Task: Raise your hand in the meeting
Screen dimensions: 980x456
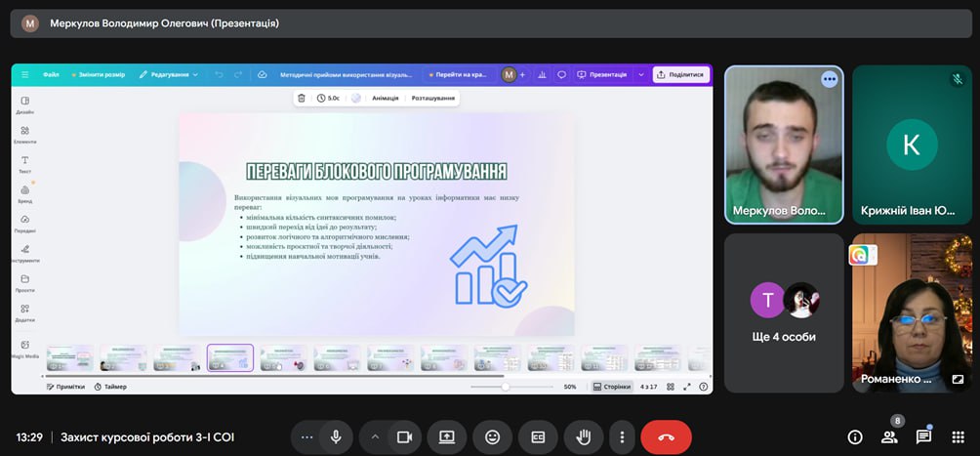Action: [x=583, y=437]
